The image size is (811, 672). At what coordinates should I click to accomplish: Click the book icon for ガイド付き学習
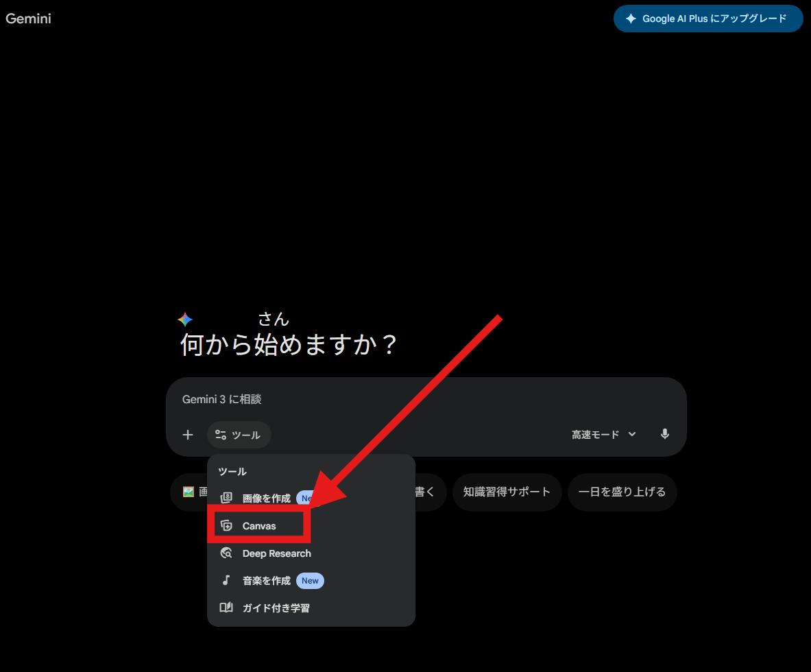(226, 608)
